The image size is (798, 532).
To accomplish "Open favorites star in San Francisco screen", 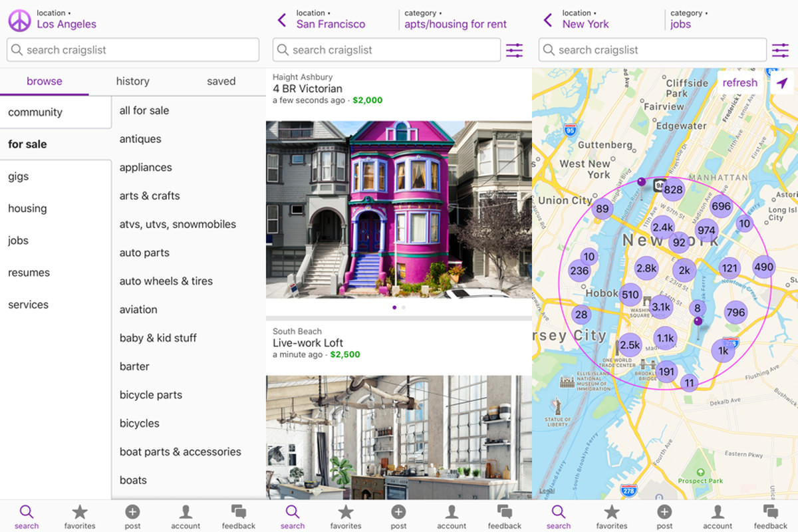I will tap(346, 516).
